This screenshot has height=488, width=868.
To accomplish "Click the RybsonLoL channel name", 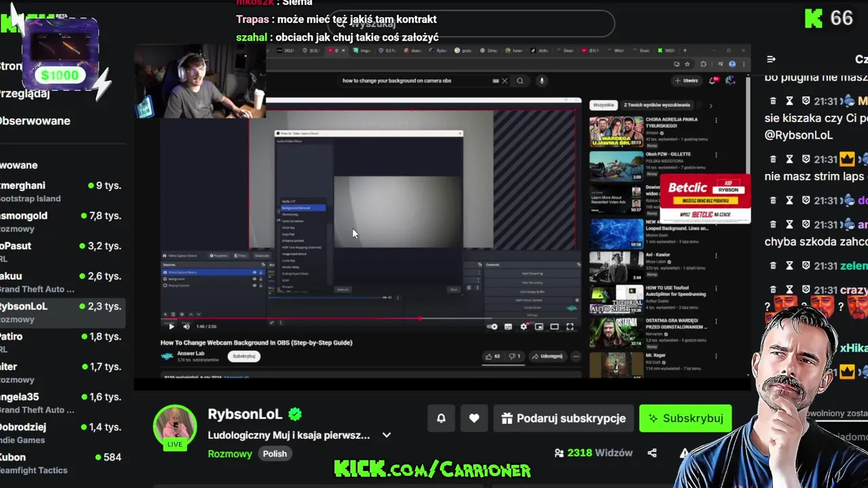I will tap(245, 414).
